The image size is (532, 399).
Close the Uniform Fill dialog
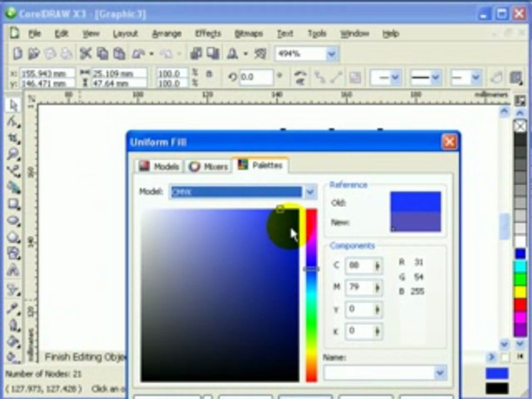click(449, 142)
